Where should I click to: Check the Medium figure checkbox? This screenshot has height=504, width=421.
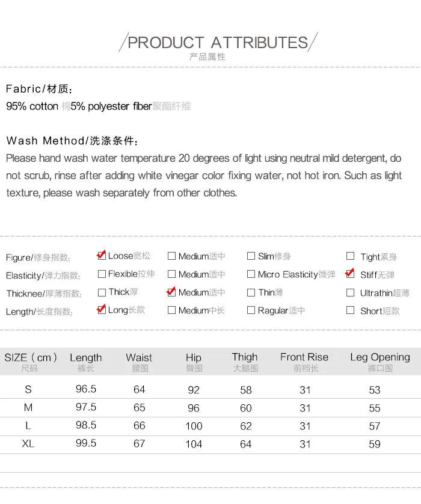tap(171, 256)
